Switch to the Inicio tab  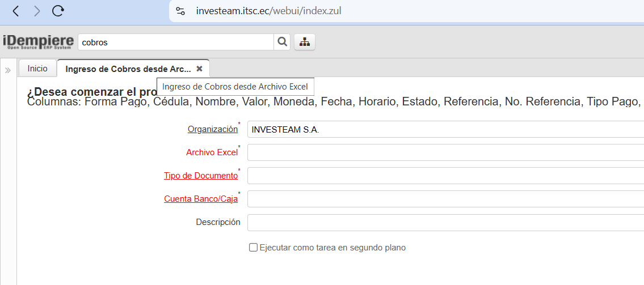37,69
